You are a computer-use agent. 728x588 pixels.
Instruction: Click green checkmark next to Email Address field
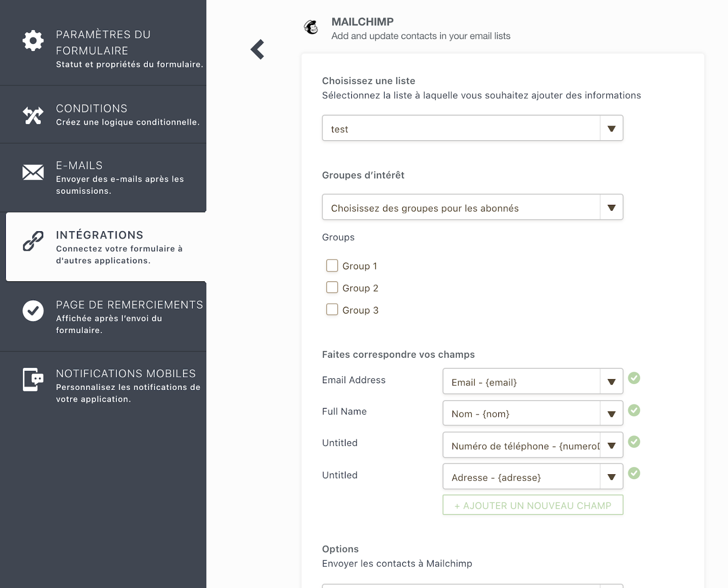point(634,378)
